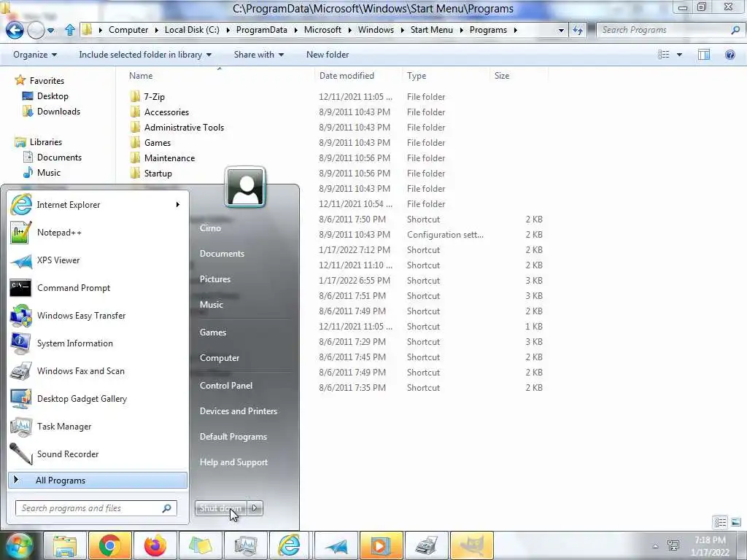Click the Shut down button

coord(221,508)
